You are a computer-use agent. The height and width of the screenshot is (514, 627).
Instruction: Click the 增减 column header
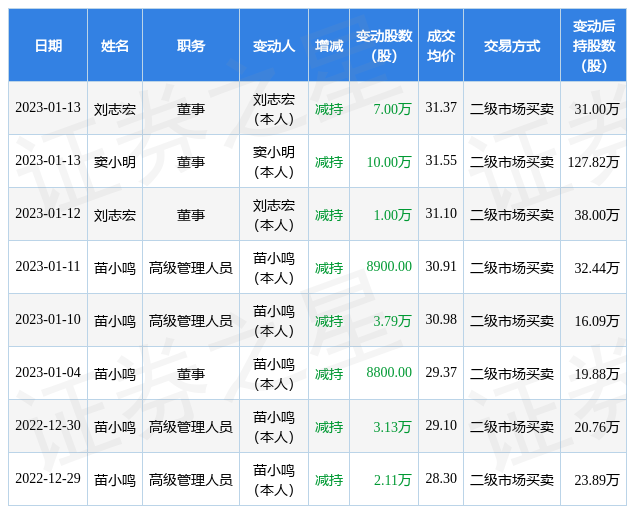click(x=329, y=46)
